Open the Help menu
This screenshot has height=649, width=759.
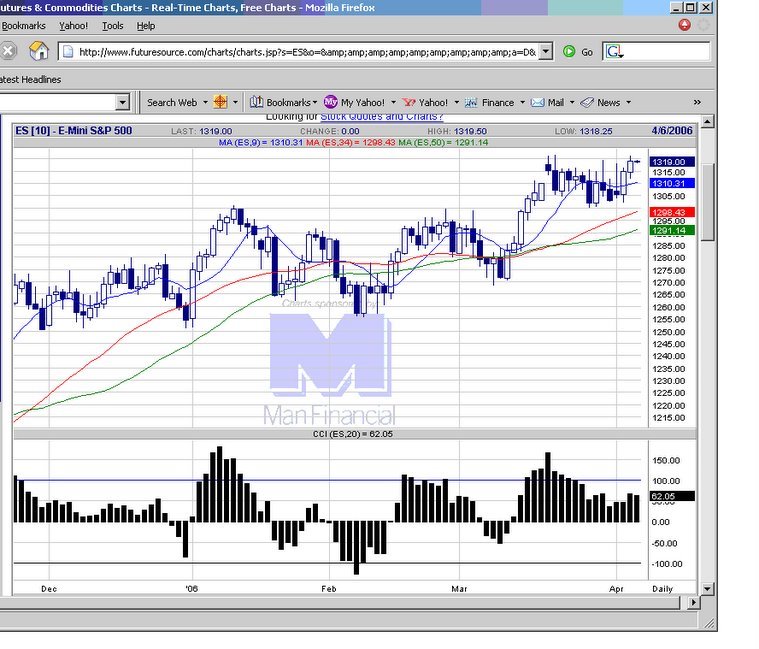(146, 26)
